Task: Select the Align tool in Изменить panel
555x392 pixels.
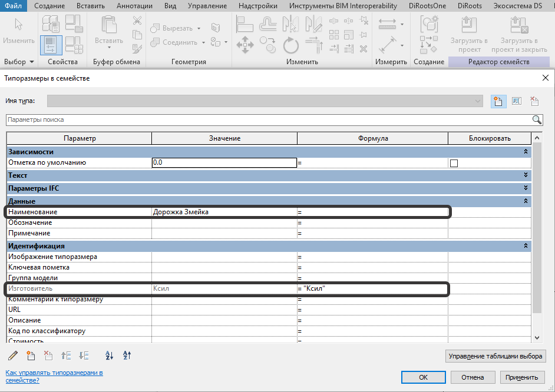Action: point(245,24)
